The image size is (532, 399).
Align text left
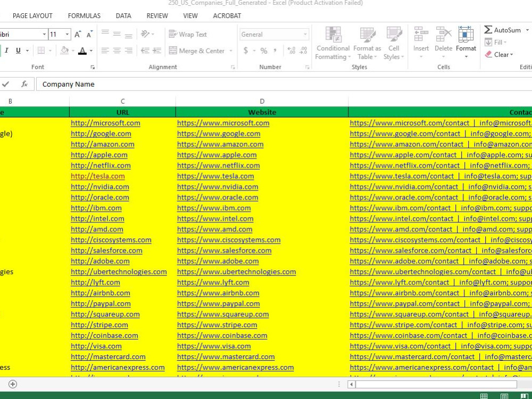click(x=105, y=51)
